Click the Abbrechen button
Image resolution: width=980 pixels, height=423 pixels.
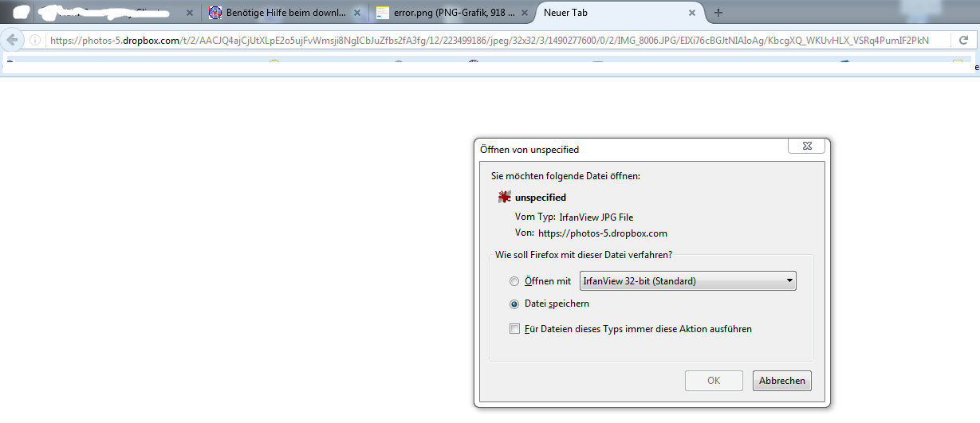click(781, 381)
